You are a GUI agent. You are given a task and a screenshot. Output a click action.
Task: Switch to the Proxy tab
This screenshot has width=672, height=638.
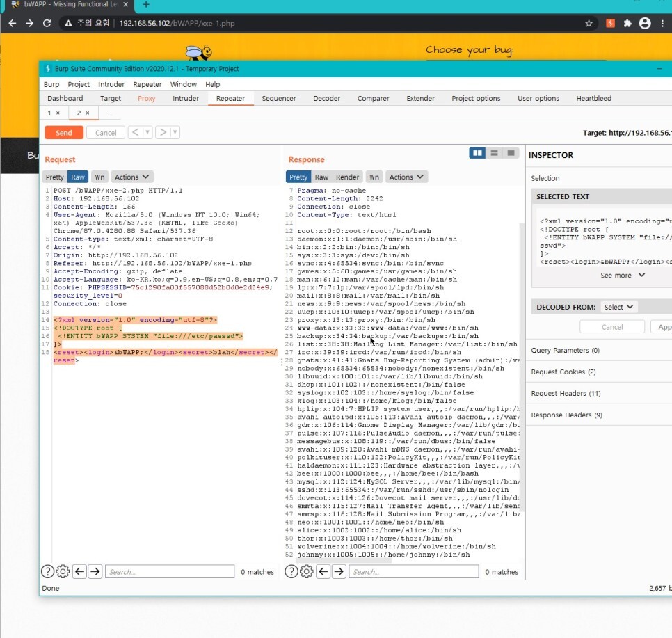click(x=147, y=98)
